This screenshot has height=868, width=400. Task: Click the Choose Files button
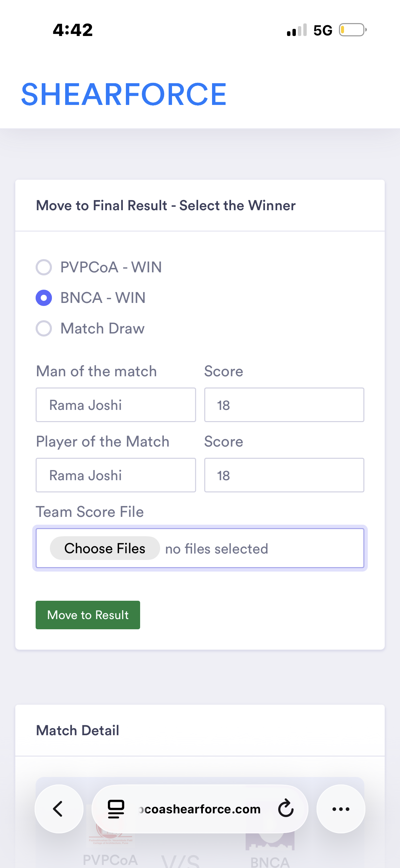click(x=104, y=548)
